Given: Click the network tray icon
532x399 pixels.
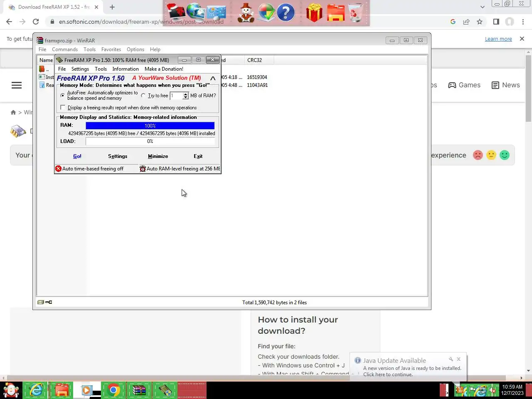Looking at the screenshot, I should [x=482, y=390].
